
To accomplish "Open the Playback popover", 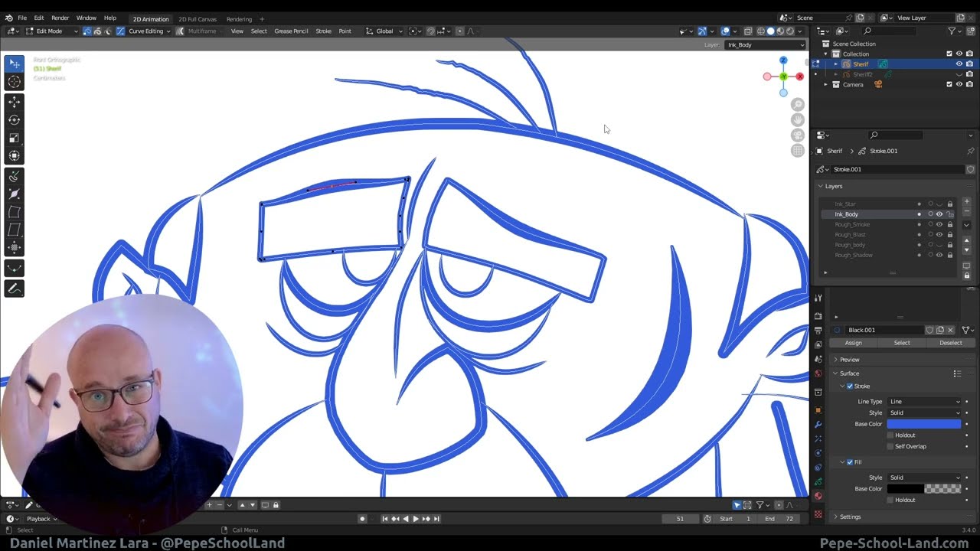I will tap(42, 519).
